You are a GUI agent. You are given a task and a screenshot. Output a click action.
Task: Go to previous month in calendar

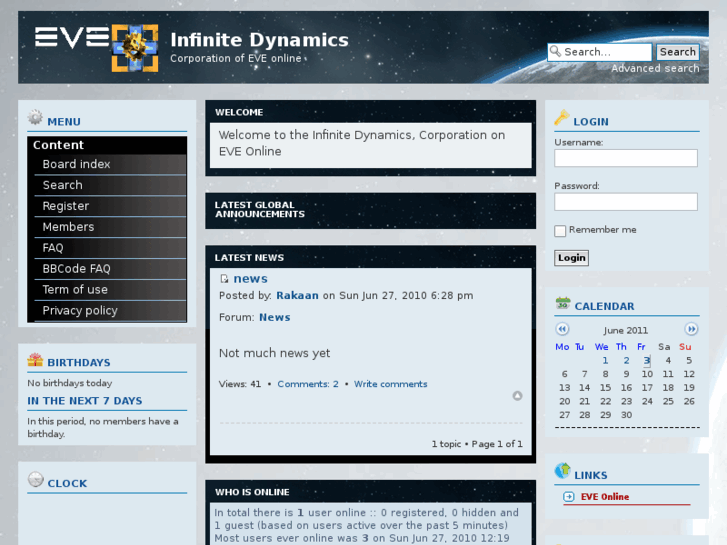coord(562,329)
